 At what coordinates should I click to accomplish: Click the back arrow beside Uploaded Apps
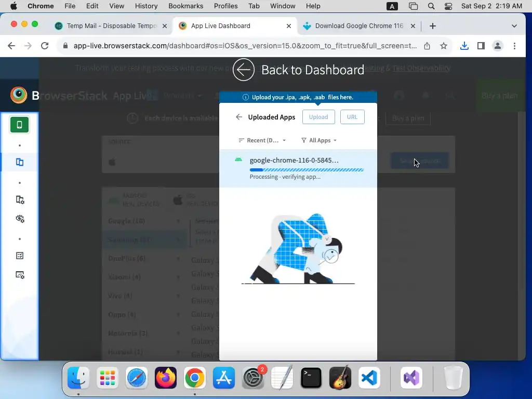(239, 117)
